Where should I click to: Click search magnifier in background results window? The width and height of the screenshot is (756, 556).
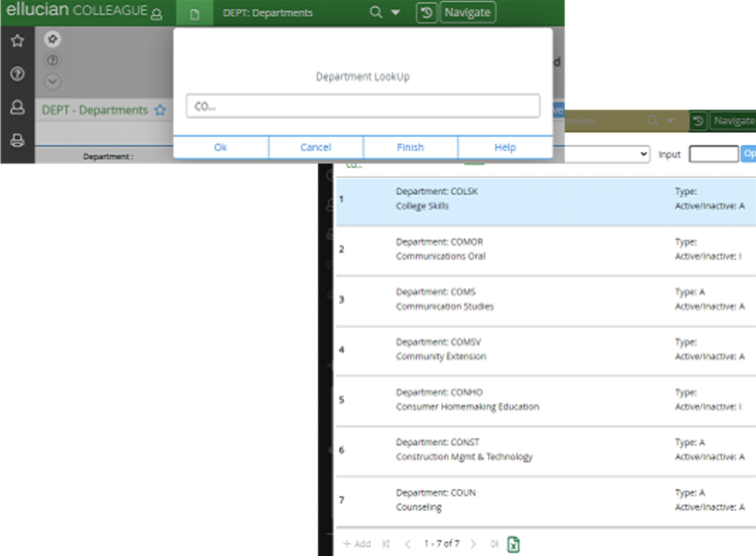[653, 120]
